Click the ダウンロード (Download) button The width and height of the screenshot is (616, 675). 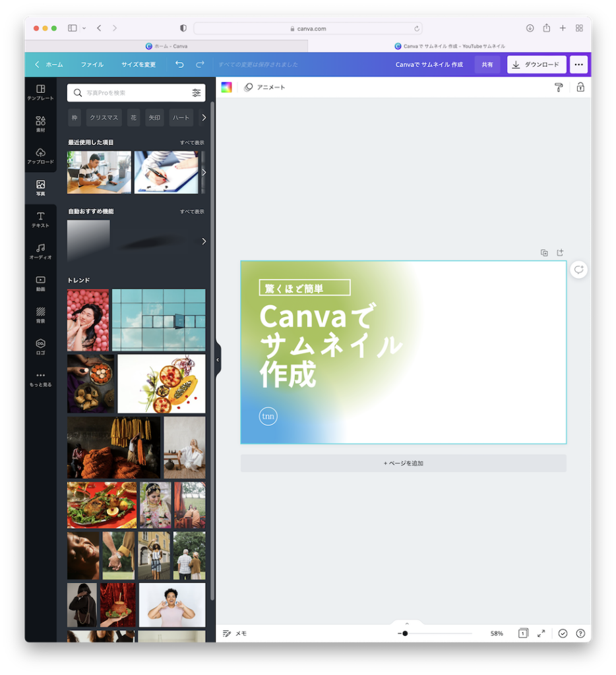tap(536, 65)
